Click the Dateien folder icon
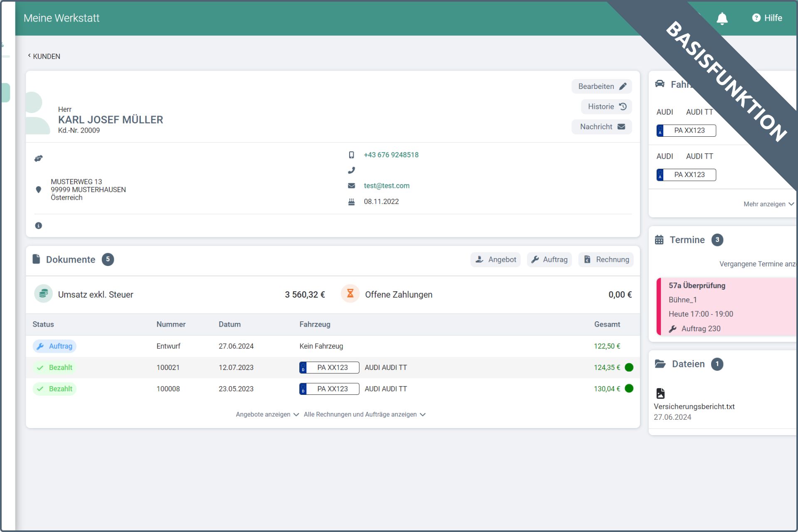This screenshot has height=532, width=798. 660,364
